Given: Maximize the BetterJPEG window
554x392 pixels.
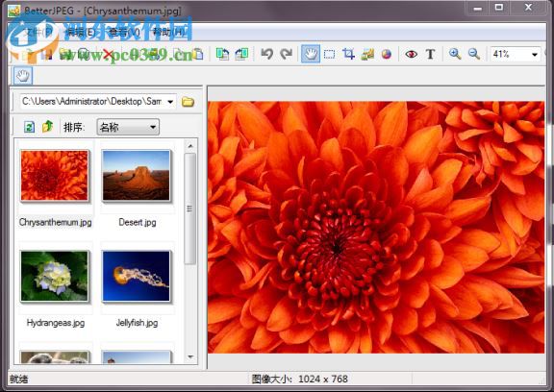Looking at the screenshot, I should (x=499, y=8).
